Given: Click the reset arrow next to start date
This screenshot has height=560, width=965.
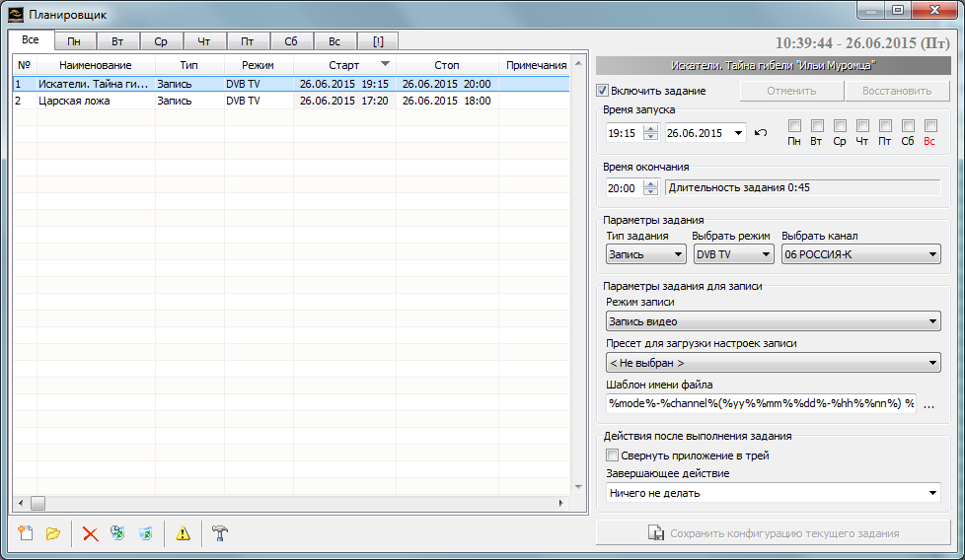Looking at the screenshot, I should (760, 132).
